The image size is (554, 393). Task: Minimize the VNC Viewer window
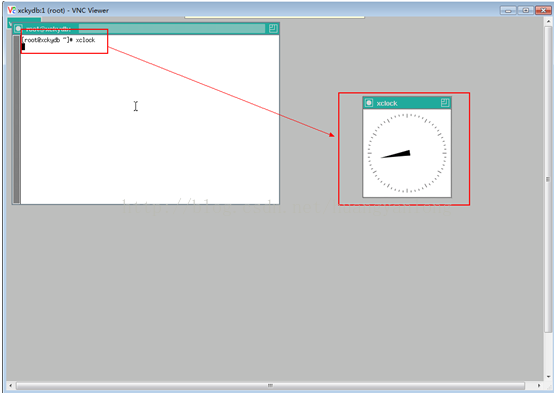pos(508,10)
